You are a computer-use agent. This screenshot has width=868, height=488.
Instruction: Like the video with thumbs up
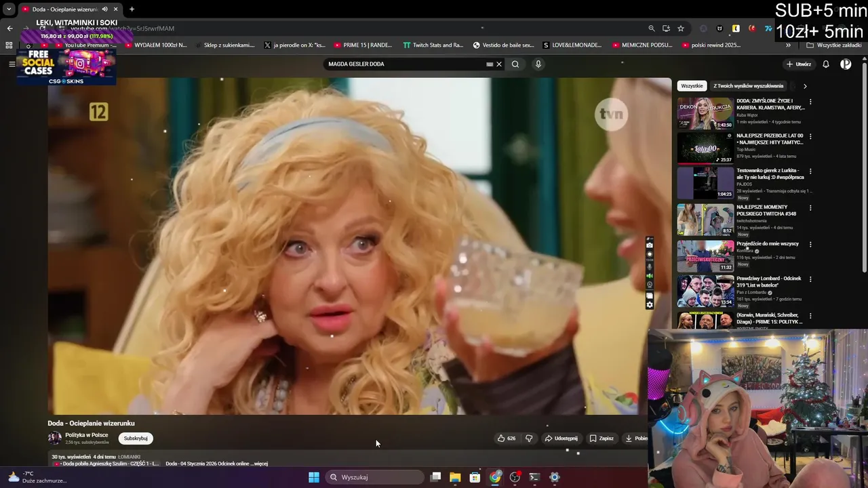pos(507,439)
